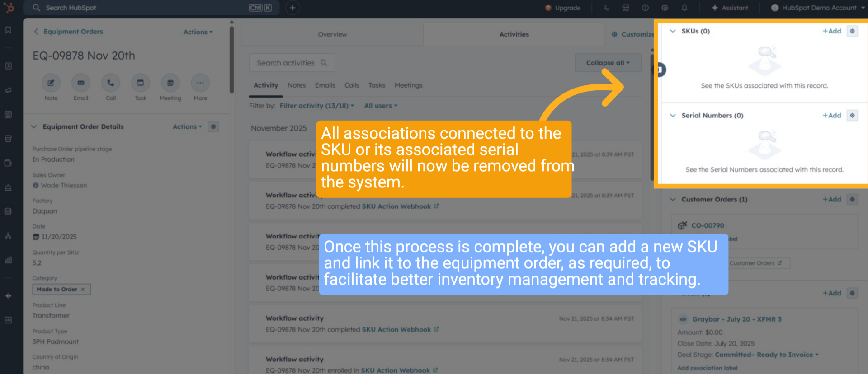Select the Emails sub-tab
868x374 pixels.
point(325,85)
